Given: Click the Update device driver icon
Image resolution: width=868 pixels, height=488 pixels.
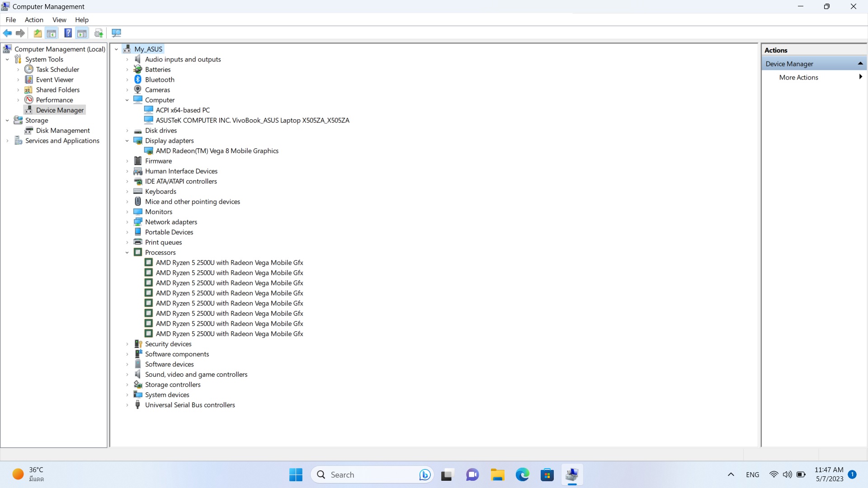Looking at the screenshot, I should 99,33.
